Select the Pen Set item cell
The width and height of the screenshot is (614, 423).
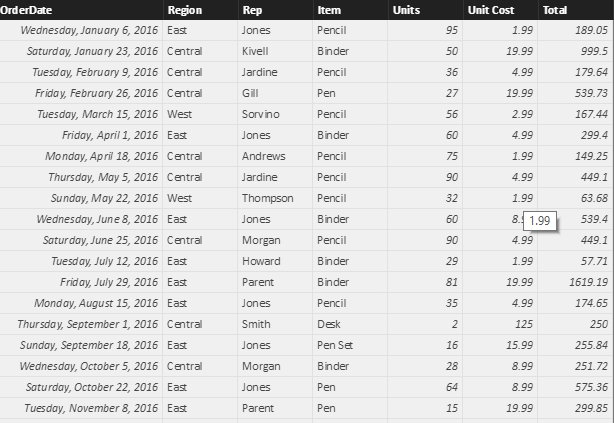[334, 345]
